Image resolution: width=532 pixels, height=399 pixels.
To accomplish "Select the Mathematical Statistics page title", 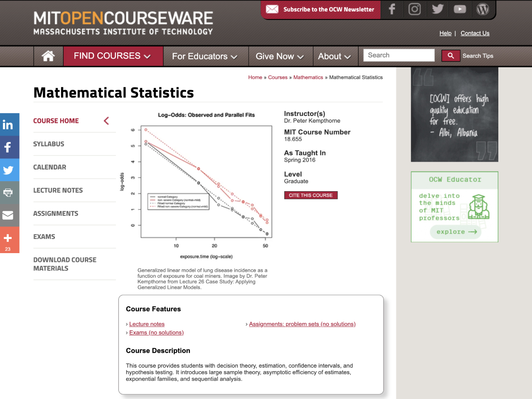I will 113,93.
